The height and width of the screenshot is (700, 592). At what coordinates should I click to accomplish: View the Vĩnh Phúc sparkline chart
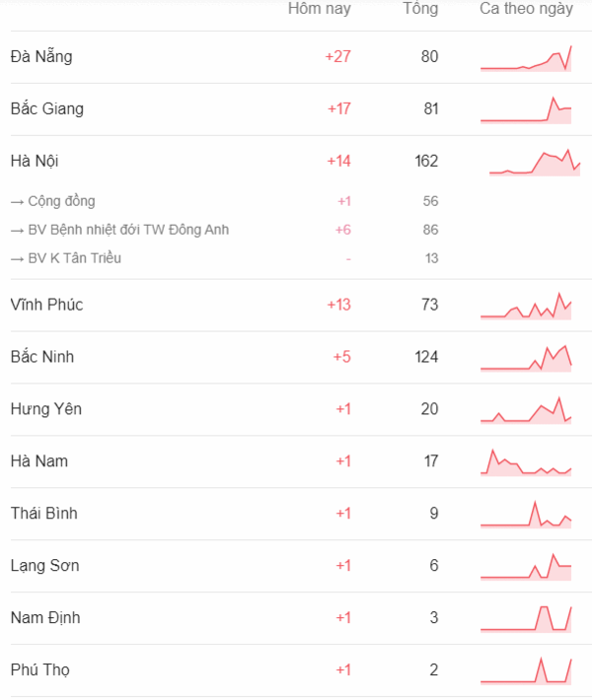[x=526, y=306]
